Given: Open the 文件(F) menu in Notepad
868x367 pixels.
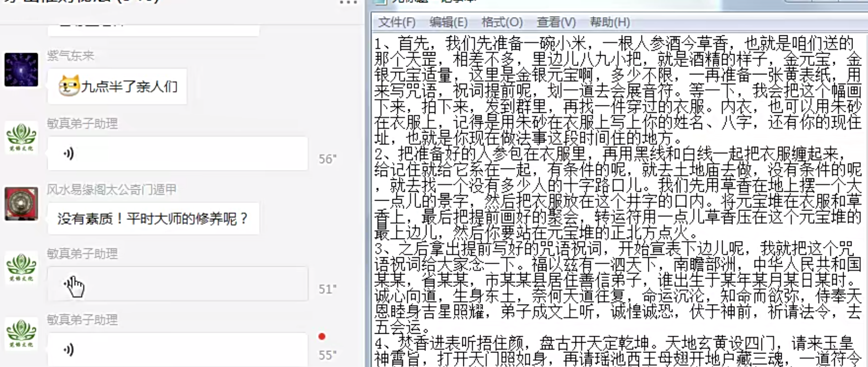Looking at the screenshot, I should tap(396, 22).
